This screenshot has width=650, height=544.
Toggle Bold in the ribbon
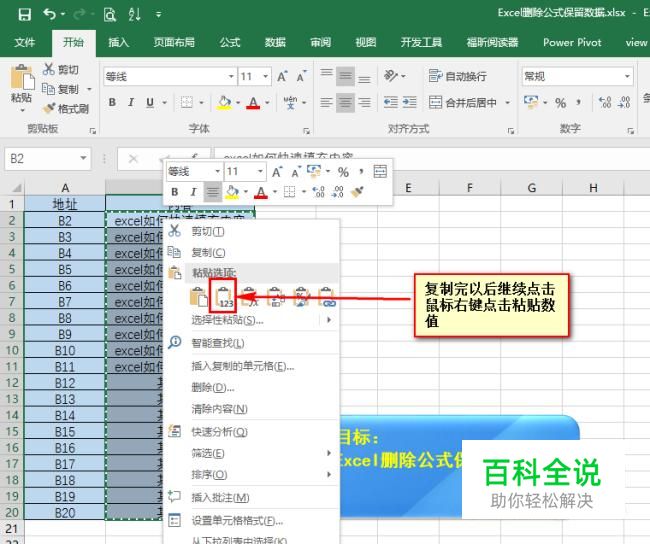[x=112, y=102]
